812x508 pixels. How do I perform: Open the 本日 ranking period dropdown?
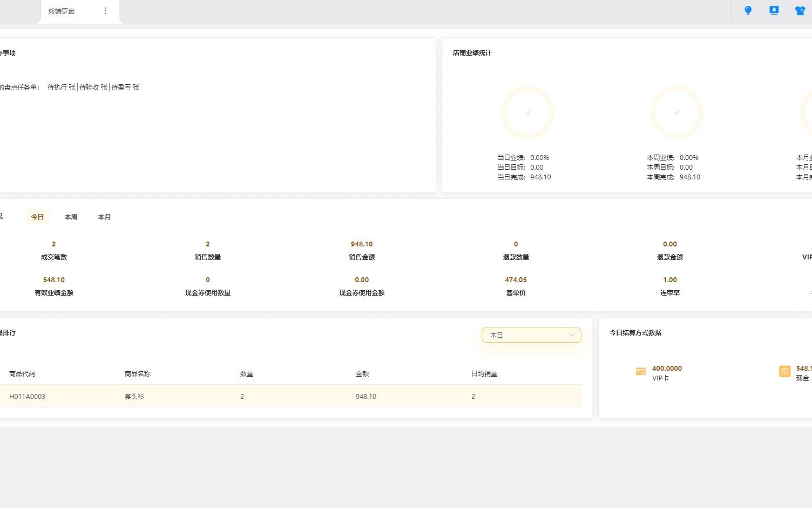pyautogui.click(x=531, y=335)
